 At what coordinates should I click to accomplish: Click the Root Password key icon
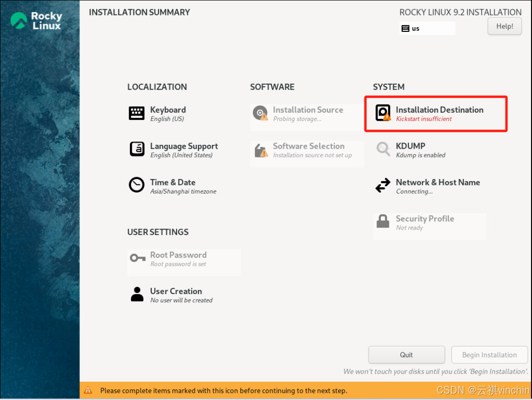(137, 258)
